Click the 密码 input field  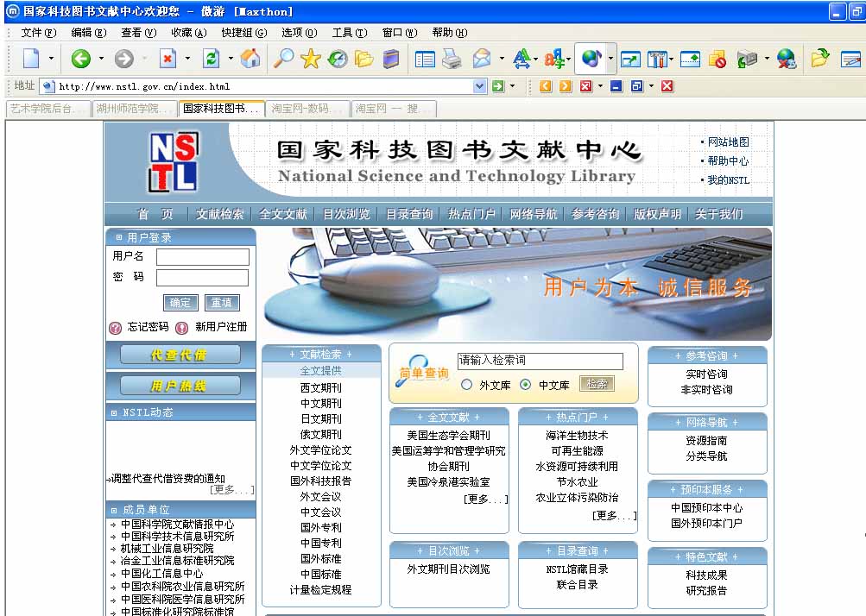point(203,278)
